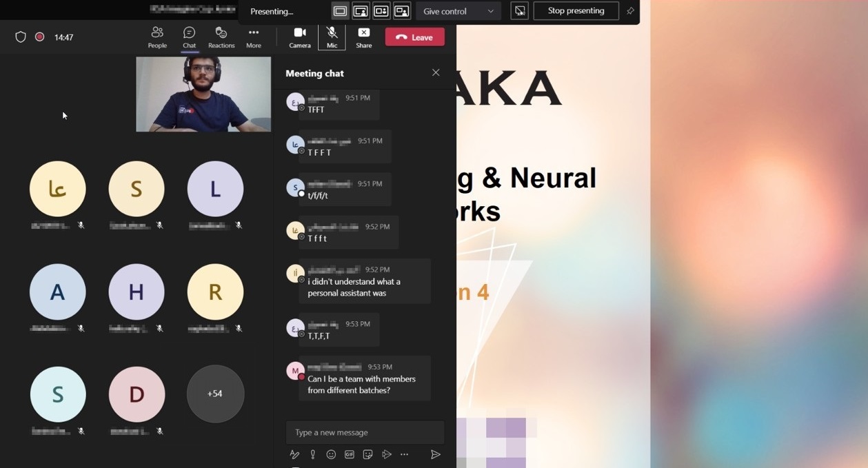
Task: Open Reactions in the meeting toolbar
Action: pos(221,37)
